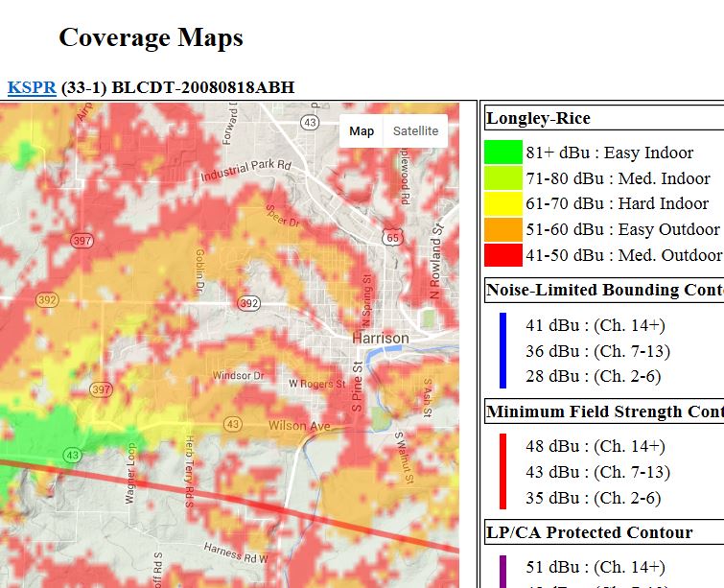The width and height of the screenshot is (724, 588).
Task: Click the blue Noise-Limited contour line marker
Action: click(502, 350)
